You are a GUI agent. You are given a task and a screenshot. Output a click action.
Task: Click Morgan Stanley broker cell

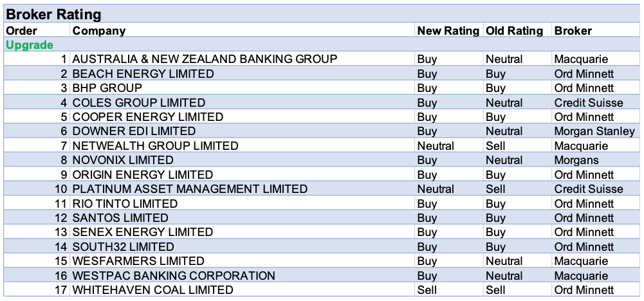594,131
